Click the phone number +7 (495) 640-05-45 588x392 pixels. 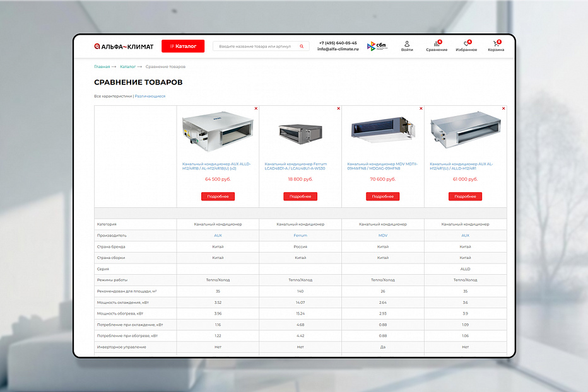[338, 43]
